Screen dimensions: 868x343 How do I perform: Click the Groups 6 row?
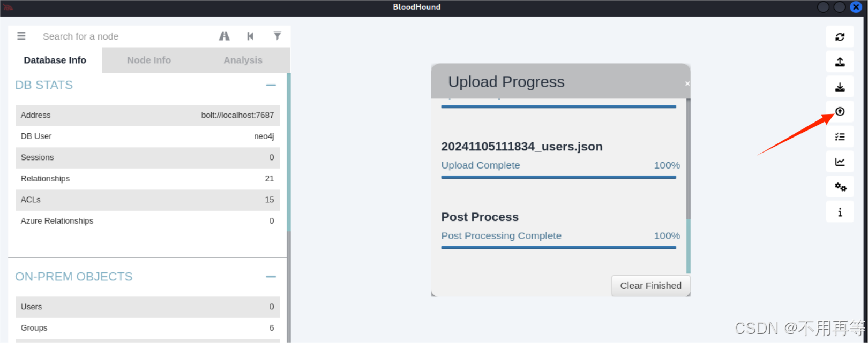pos(147,328)
